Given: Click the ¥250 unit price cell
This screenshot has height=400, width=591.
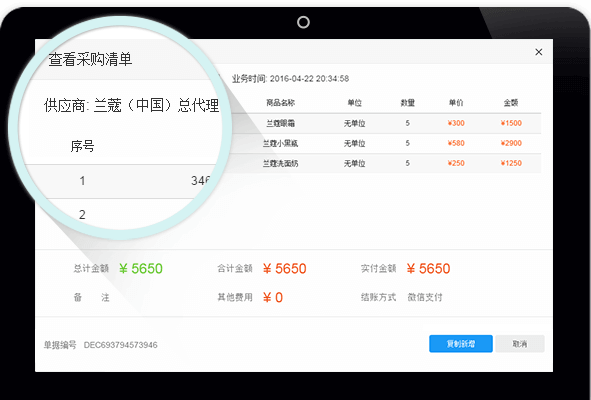Looking at the screenshot, I should tap(456, 163).
